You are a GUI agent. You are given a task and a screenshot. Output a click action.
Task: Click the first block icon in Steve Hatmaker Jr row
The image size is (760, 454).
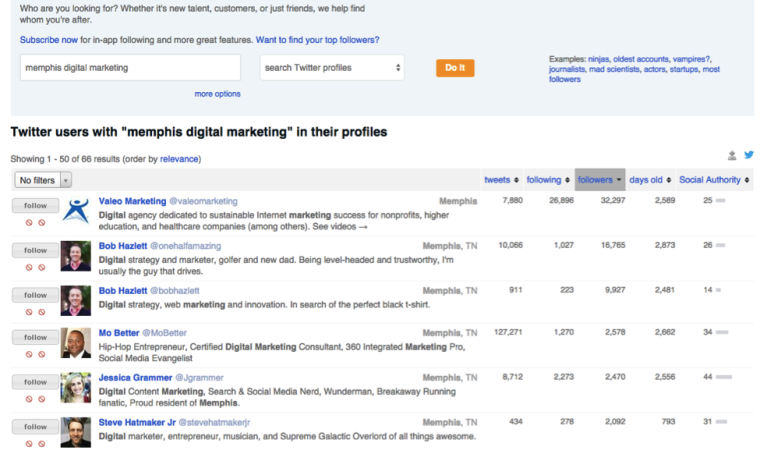coord(29,443)
